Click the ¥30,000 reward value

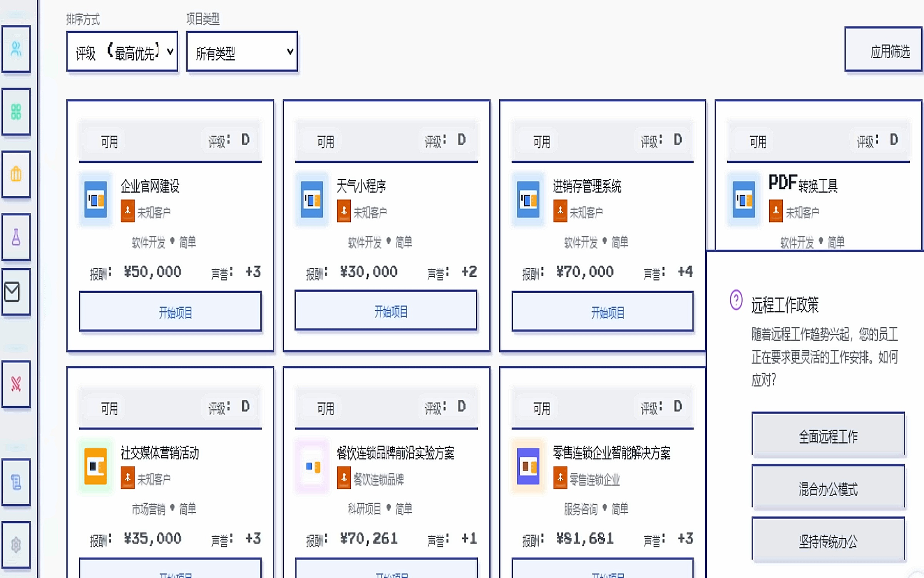pos(368,272)
